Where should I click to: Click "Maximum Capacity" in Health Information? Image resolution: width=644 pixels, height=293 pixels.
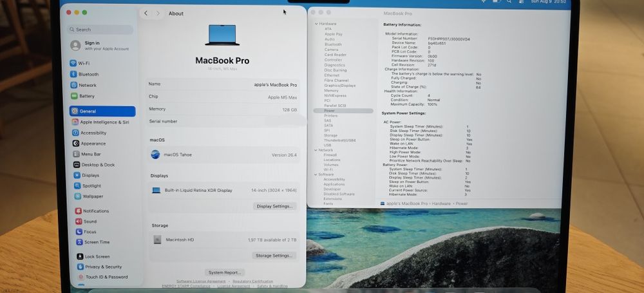[x=408, y=104]
